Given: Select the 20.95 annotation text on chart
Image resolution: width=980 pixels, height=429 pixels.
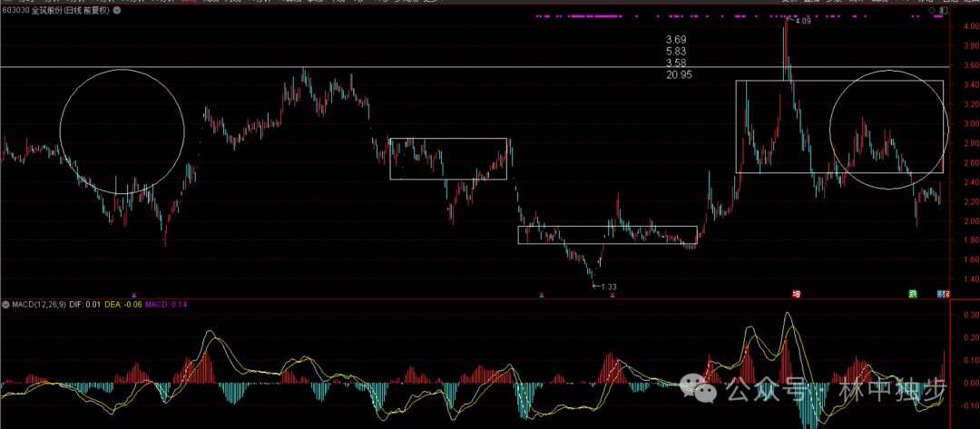Looking at the screenshot, I should coord(679,74).
